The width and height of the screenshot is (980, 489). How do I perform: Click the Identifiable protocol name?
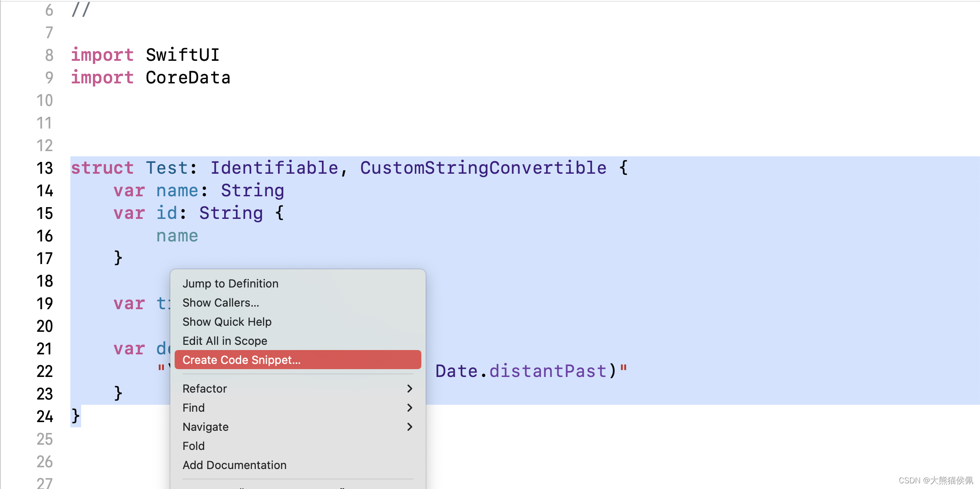[x=275, y=168]
